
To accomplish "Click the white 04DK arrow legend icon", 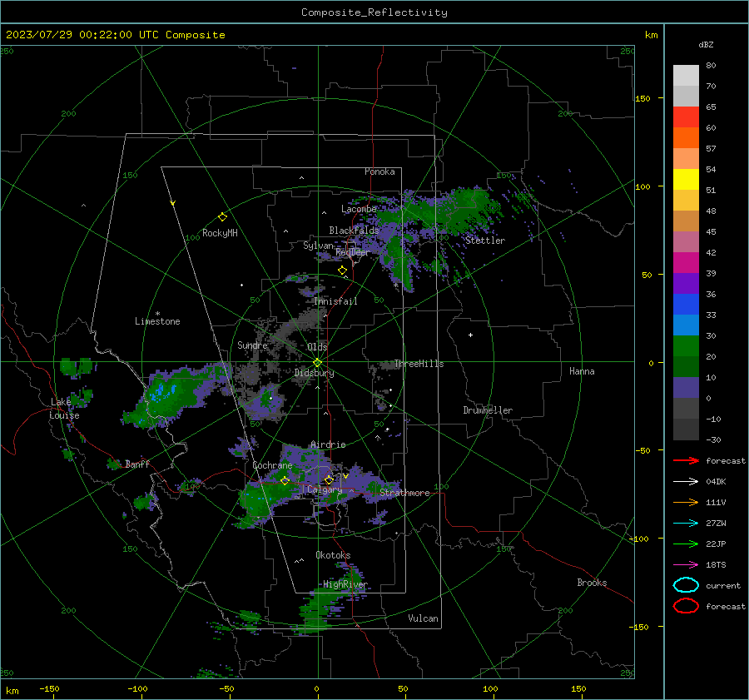I will [x=686, y=482].
